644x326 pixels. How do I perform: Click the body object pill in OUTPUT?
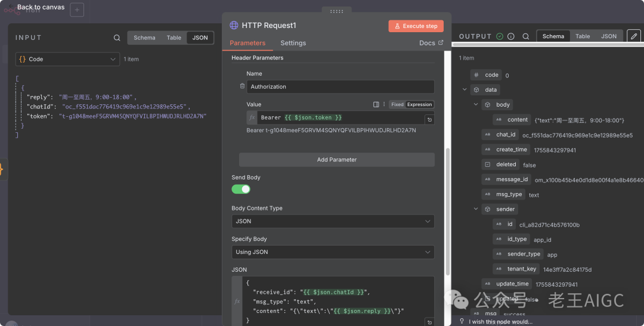(497, 105)
